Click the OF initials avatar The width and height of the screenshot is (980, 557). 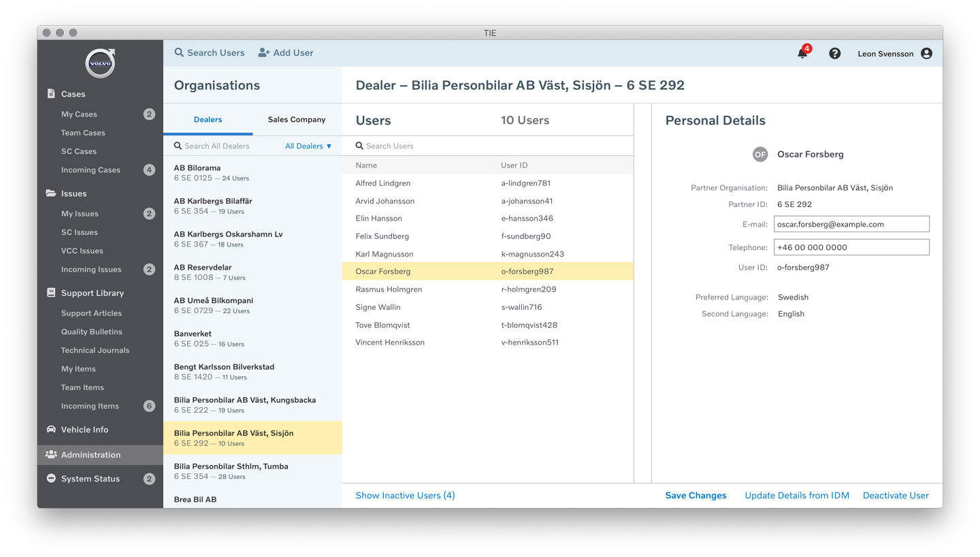tap(759, 155)
